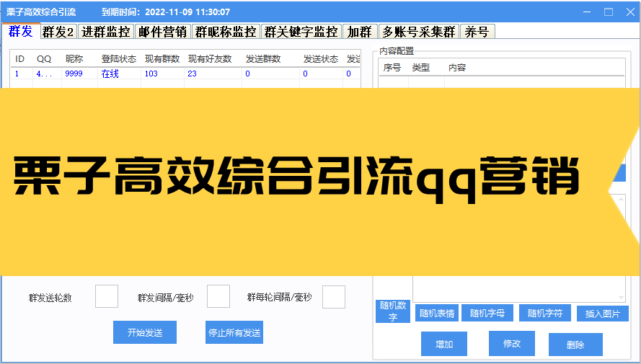Click 插入图片 to insert a picture
Image resolution: width=641 pixels, height=364 pixels.
tap(602, 314)
